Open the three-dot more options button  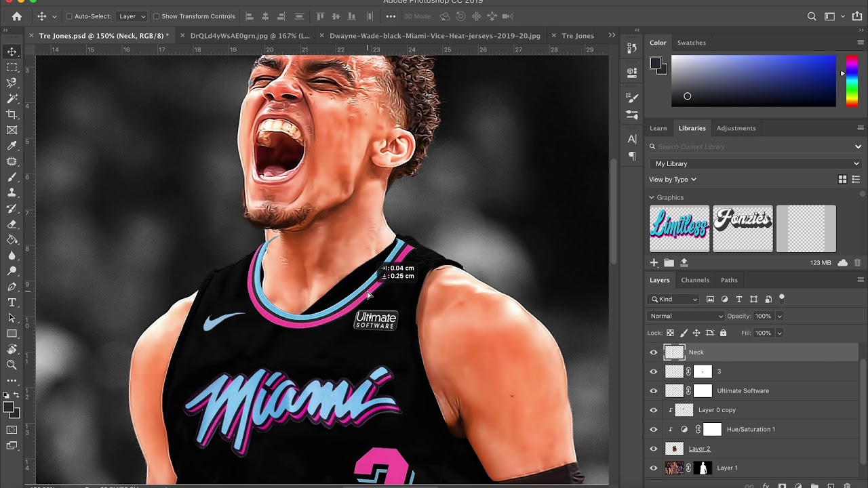[x=390, y=16]
